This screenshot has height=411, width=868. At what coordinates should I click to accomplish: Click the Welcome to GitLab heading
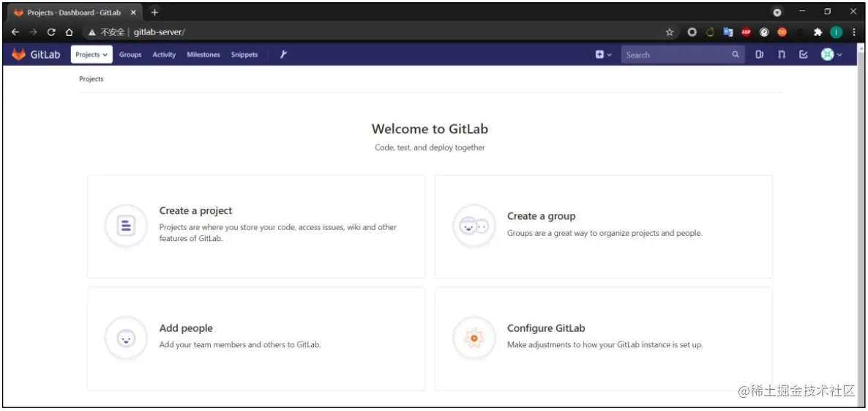tap(430, 129)
